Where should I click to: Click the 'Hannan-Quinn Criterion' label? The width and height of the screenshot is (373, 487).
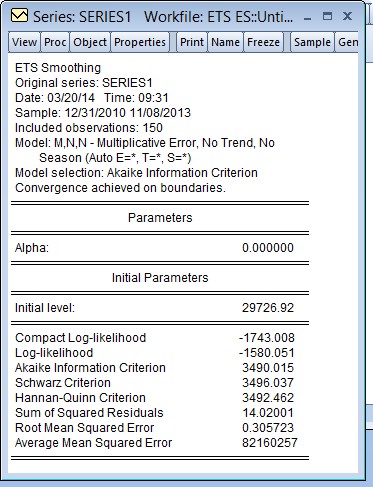(80, 398)
